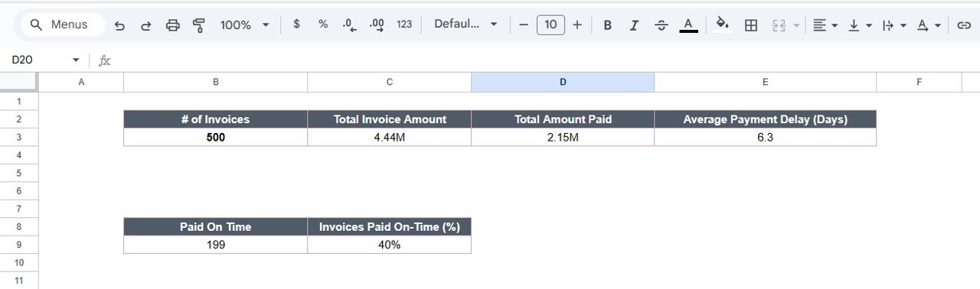The height and width of the screenshot is (289, 980).
Task: Decrease font size with minus button
Action: click(524, 24)
